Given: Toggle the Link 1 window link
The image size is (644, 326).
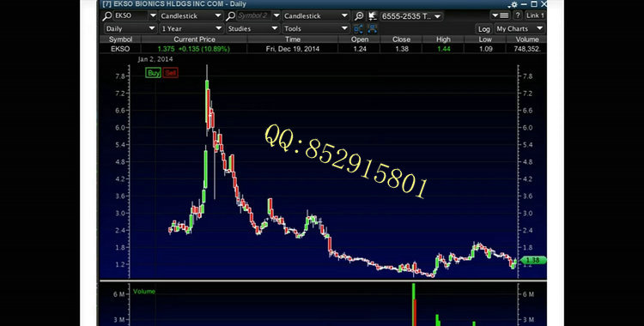Looking at the screenshot, I should click(x=535, y=15).
